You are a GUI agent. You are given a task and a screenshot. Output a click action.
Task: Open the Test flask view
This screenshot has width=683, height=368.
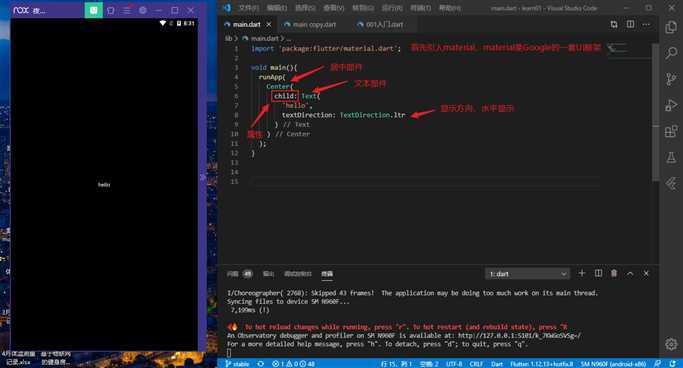[671, 157]
